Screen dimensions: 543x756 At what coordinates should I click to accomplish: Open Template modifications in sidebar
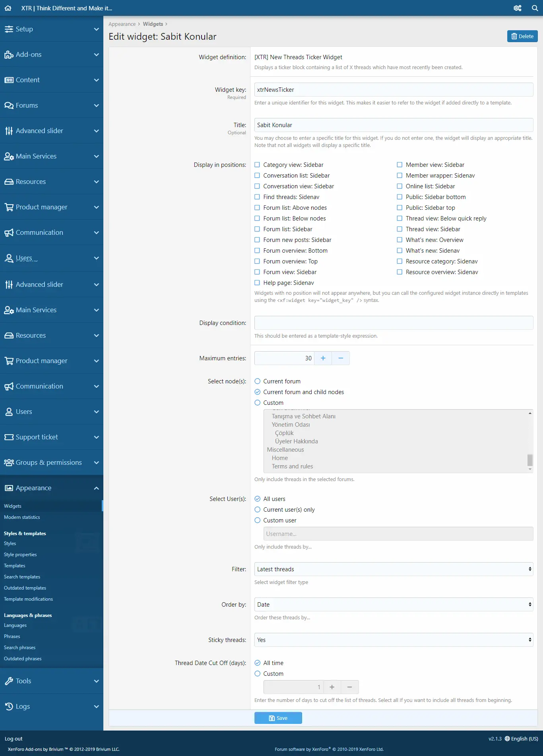pyautogui.click(x=28, y=599)
